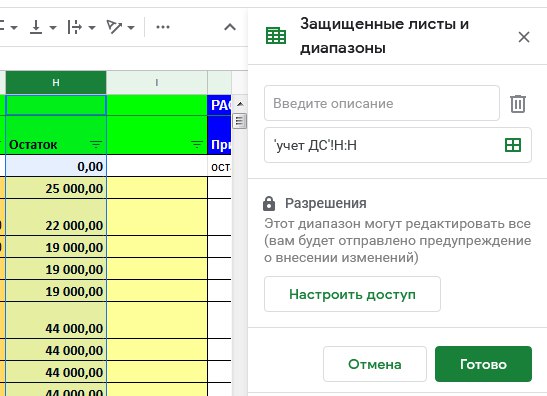Collapse the toolbar with the up chevron

tap(230, 27)
